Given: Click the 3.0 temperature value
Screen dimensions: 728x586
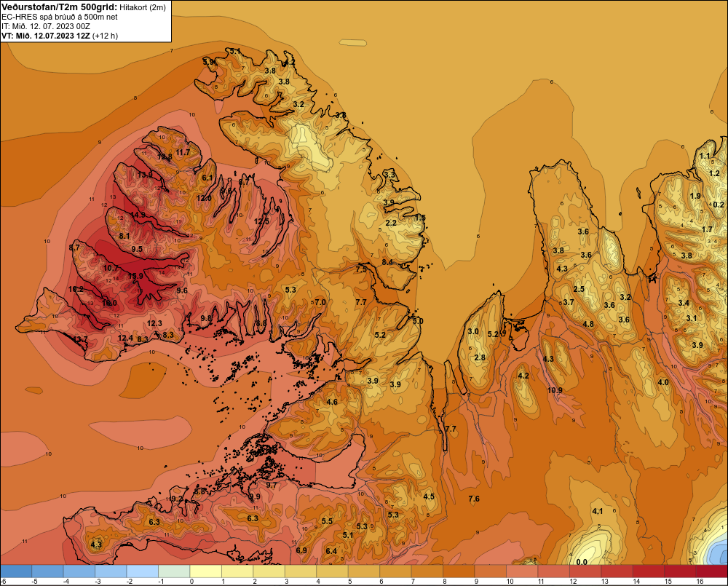Looking at the screenshot, I should pos(473,331).
